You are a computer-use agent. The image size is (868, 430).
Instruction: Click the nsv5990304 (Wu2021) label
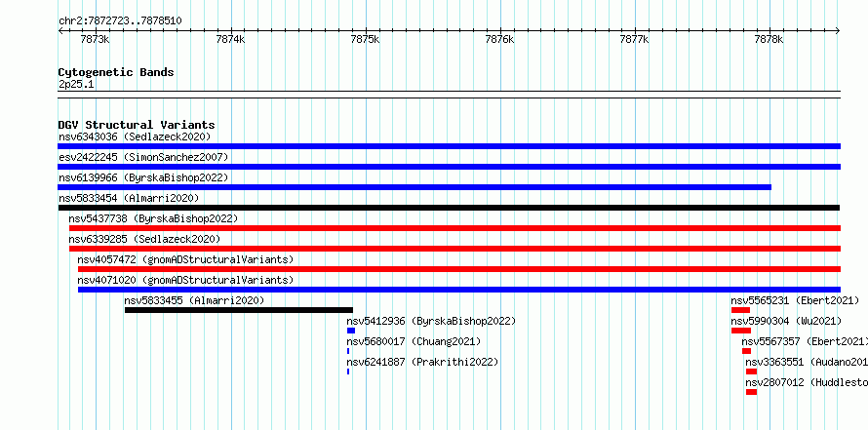click(786, 321)
